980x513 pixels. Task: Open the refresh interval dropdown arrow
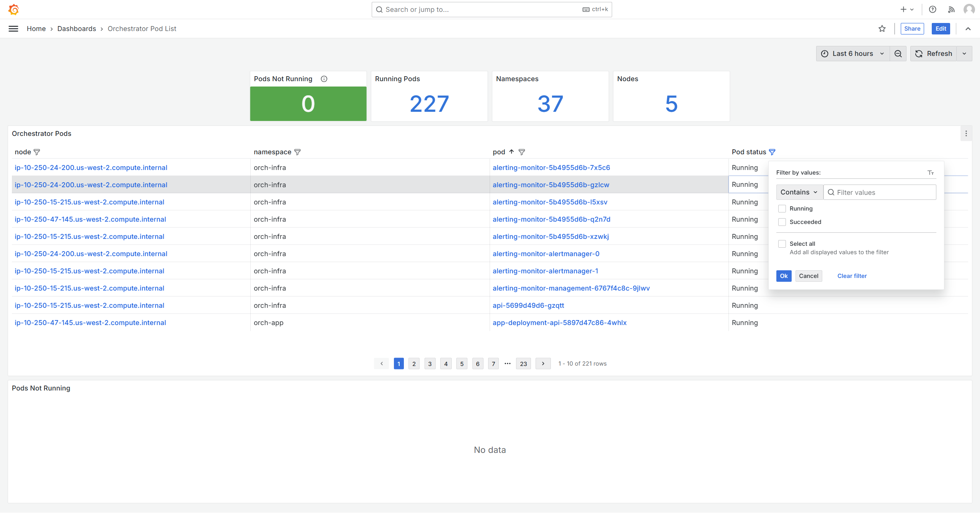click(x=964, y=54)
